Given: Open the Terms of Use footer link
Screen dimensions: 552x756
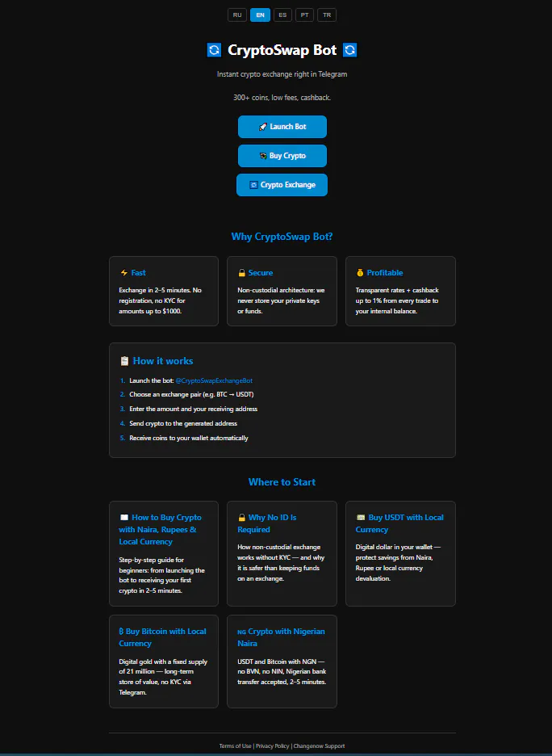Looking at the screenshot, I should (235, 745).
